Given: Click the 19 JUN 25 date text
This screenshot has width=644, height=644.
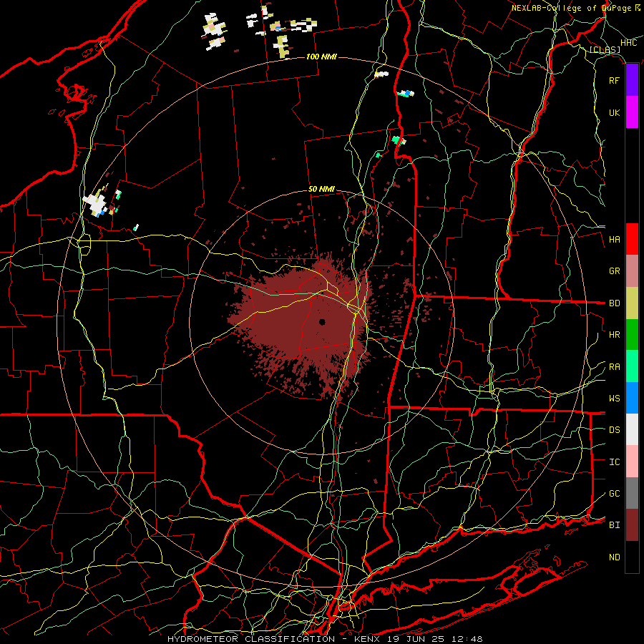Looking at the screenshot, I should coord(417,639).
